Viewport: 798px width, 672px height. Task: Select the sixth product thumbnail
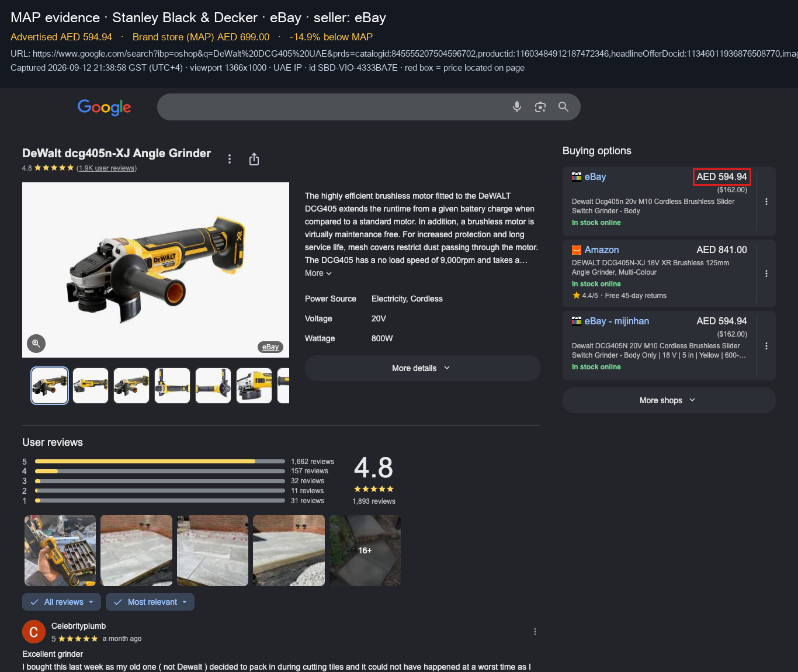(254, 386)
